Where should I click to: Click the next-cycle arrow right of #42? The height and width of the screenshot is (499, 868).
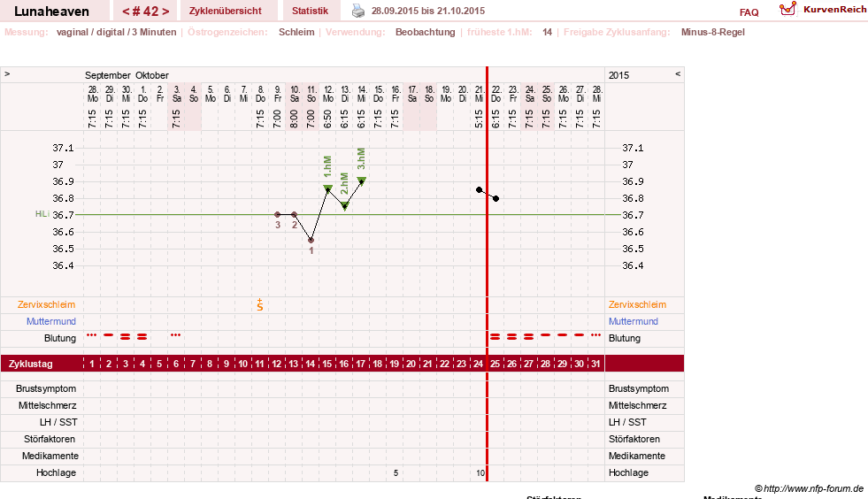165,12
